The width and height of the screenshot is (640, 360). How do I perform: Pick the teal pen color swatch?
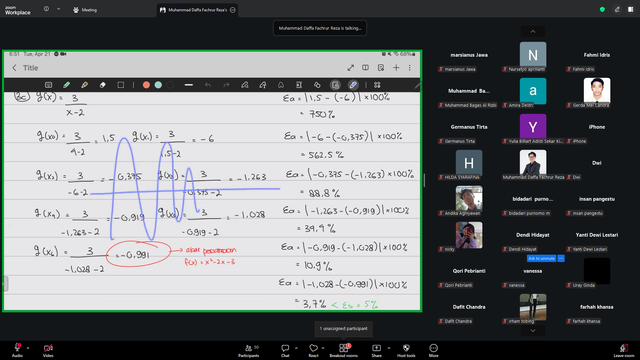158,85
